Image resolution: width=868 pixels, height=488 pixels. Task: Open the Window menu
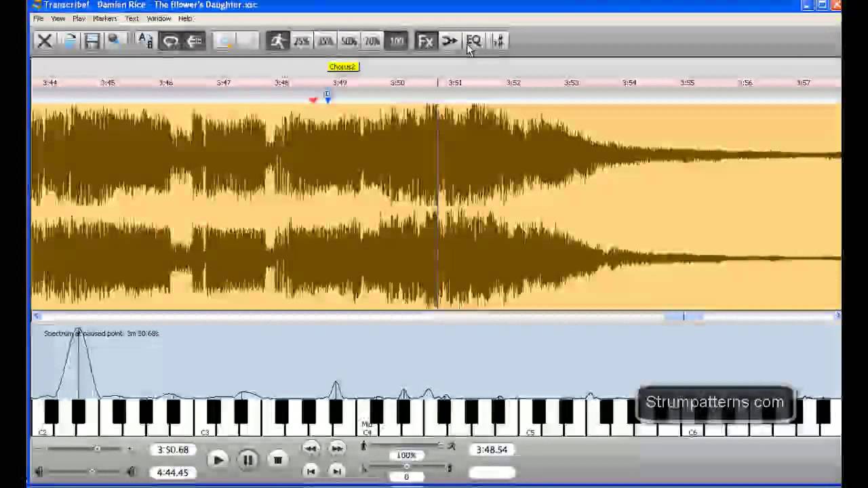point(159,18)
